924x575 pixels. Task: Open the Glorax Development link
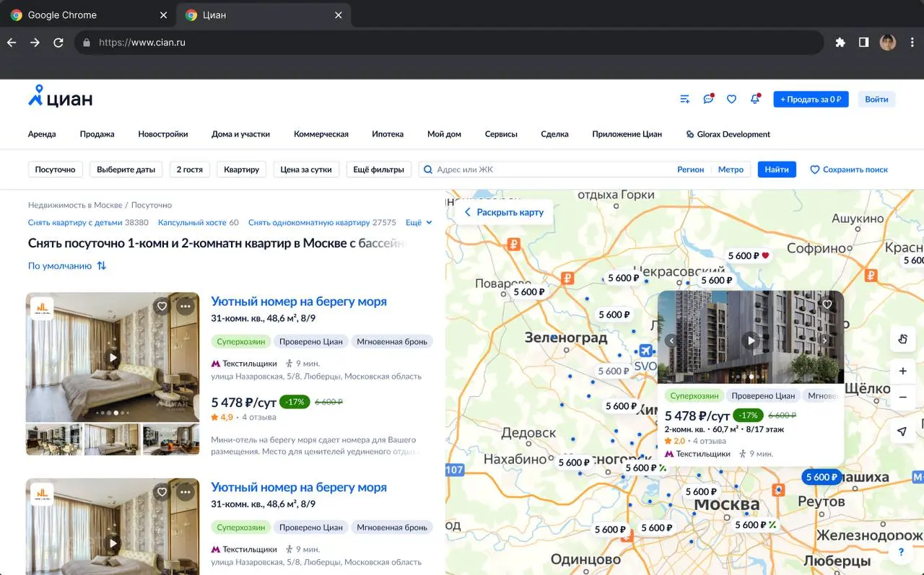tap(728, 134)
